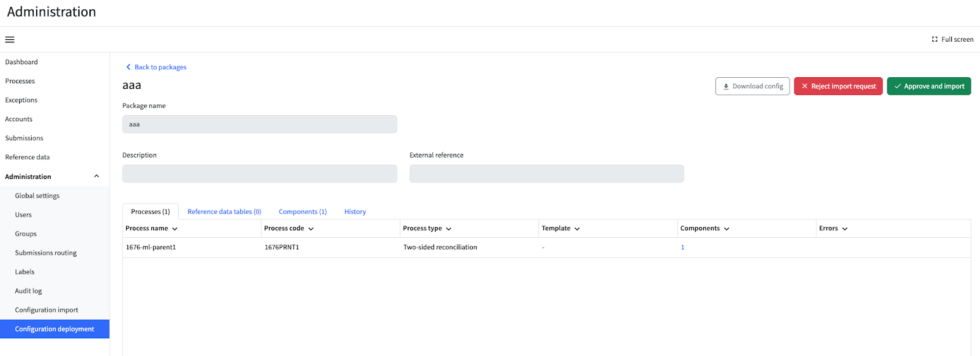Switch to the Reference data tables (0) tab
This screenshot has width=980, height=356.
click(224, 211)
